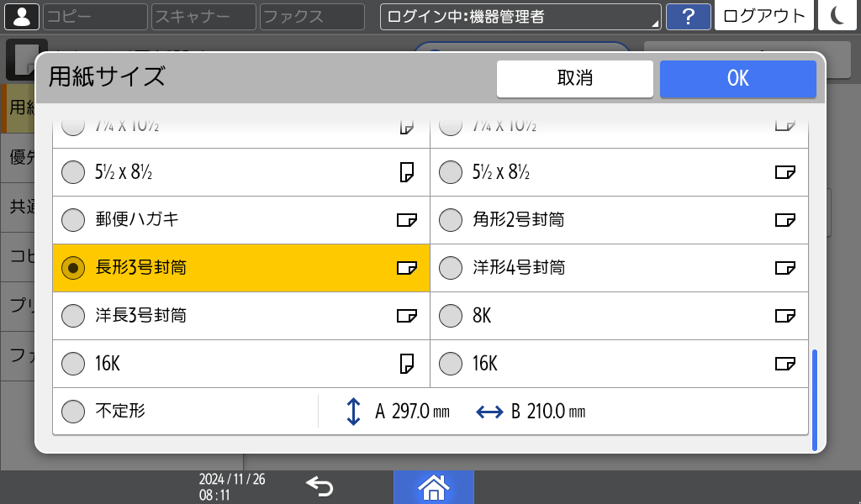Open the ログイン中:機器管理者 login dropdown

pos(520,14)
